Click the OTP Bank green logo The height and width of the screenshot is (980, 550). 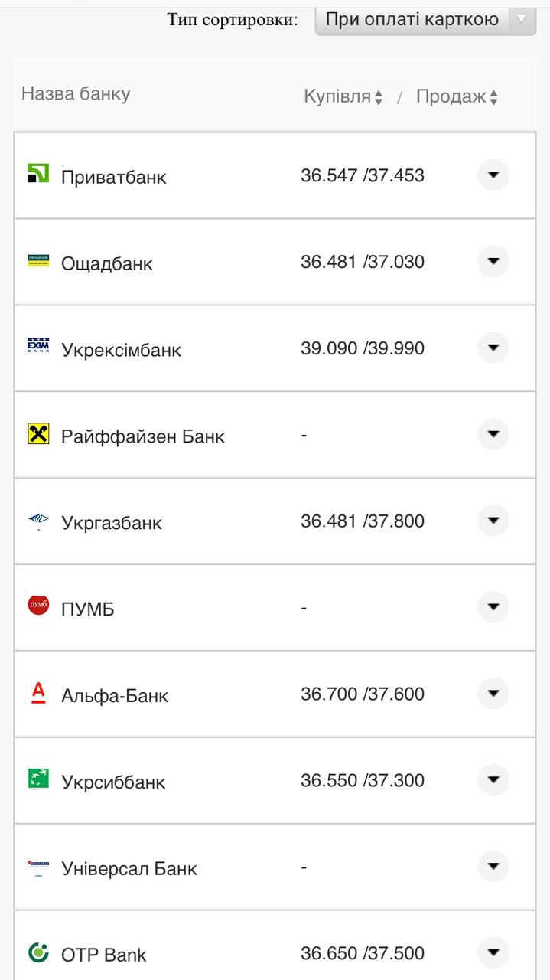(38, 952)
